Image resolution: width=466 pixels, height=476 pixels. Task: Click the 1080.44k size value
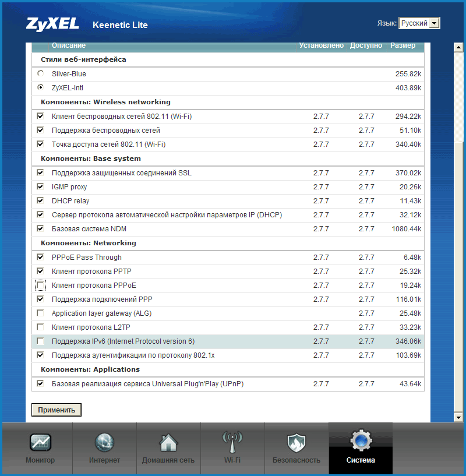coord(406,228)
